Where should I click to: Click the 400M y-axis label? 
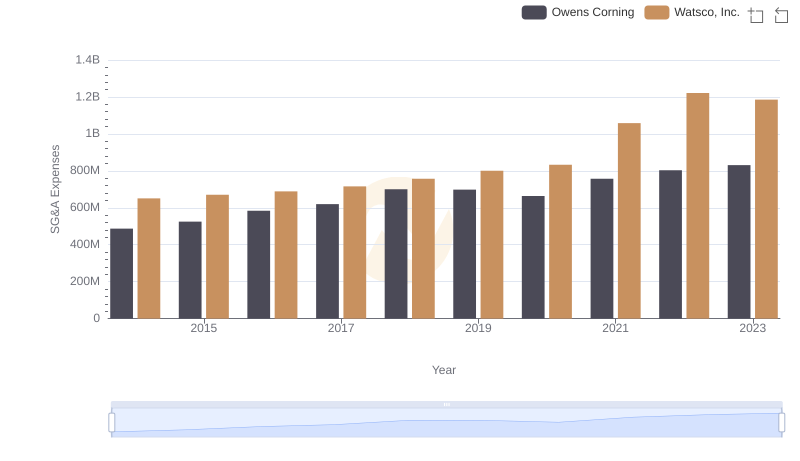pos(85,244)
